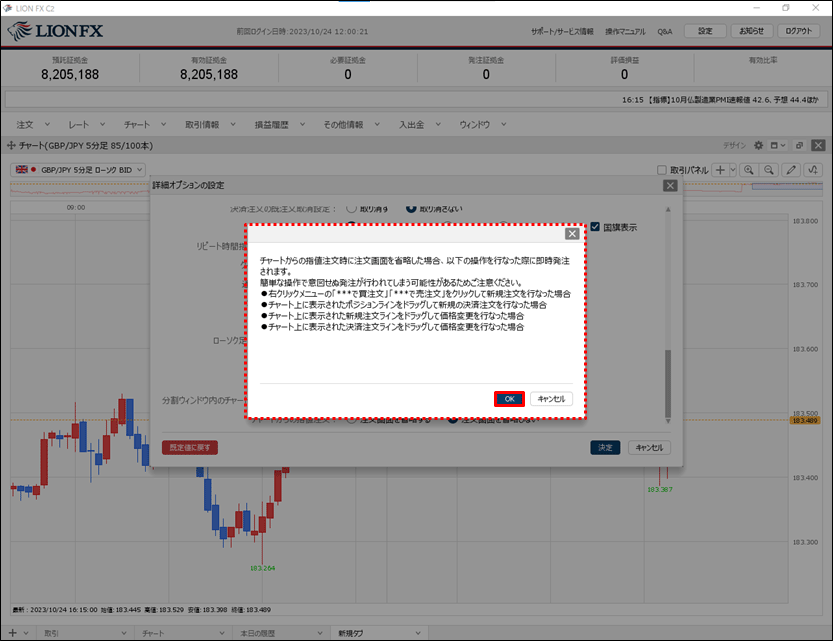833x641 pixels.
Task: Click the 決定 button in options dialog
Action: tap(605, 448)
